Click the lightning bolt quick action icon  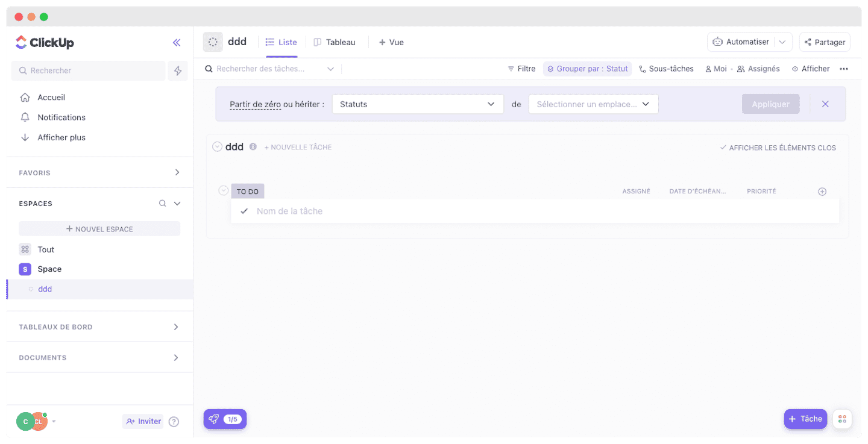178,70
